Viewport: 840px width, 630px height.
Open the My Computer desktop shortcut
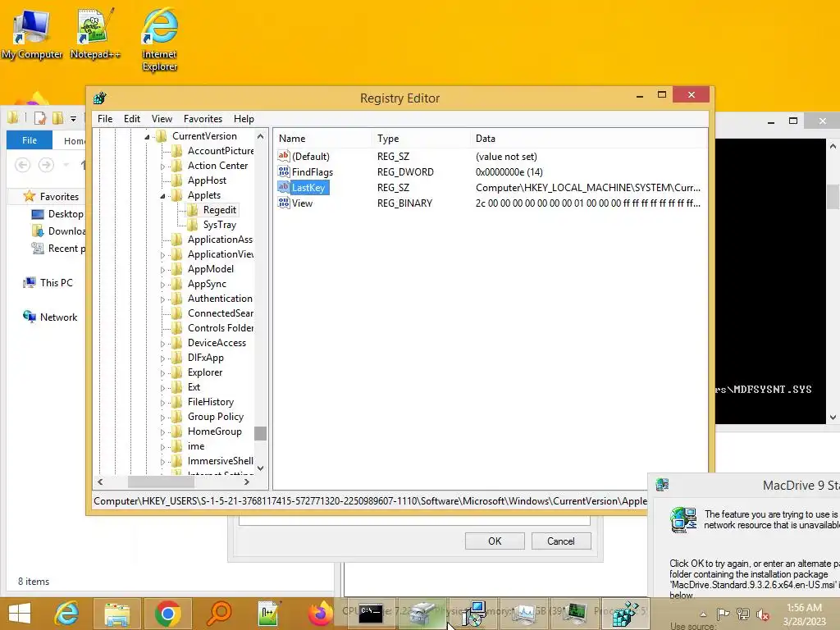[x=32, y=34]
